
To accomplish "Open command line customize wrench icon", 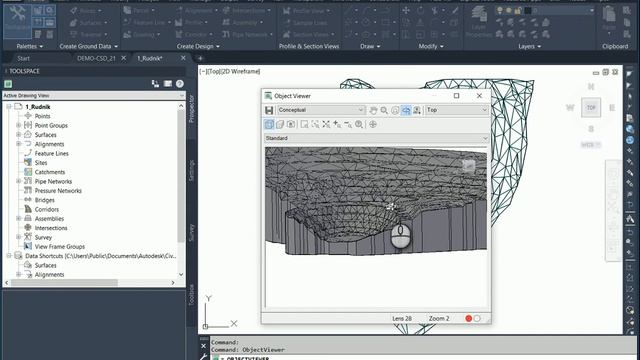I will 204,357.
